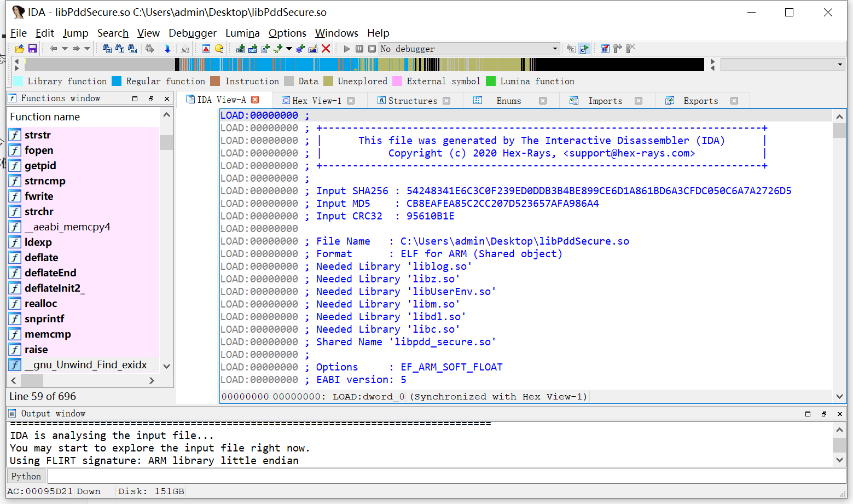Open the Lumina menu
Image resolution: width=853 pixels, height=504 pixels.
pos(242,33)
